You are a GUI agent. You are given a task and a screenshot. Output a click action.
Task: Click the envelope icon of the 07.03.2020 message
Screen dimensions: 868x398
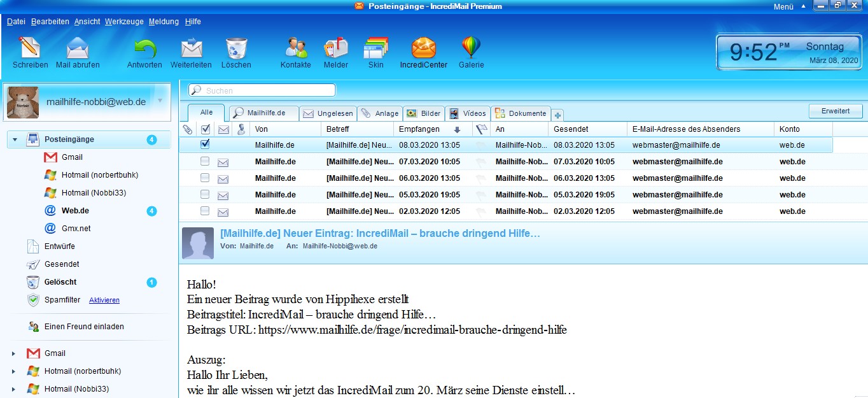click(223, 162)
